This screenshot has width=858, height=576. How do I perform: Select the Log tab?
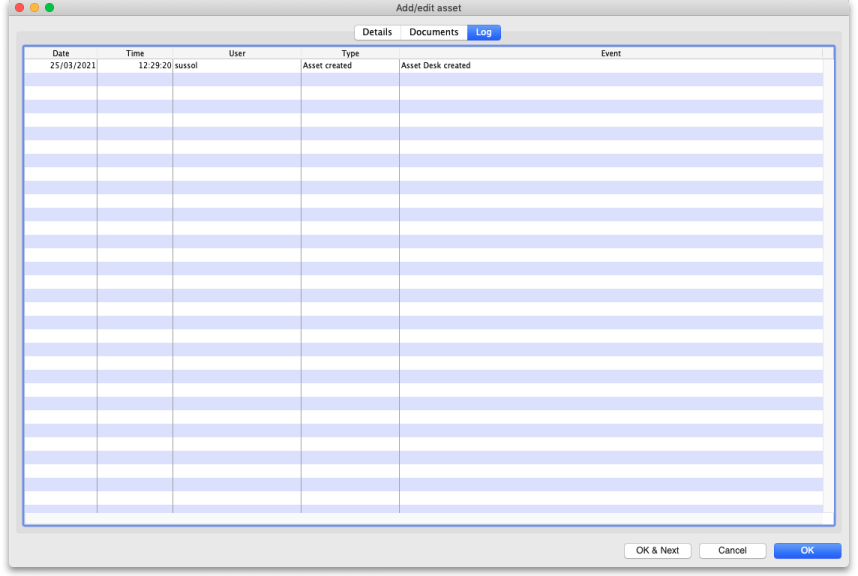click(484, 32)
